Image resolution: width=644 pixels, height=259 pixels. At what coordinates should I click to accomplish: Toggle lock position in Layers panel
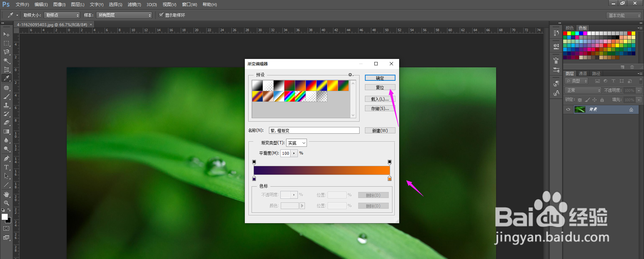(594, 100)
